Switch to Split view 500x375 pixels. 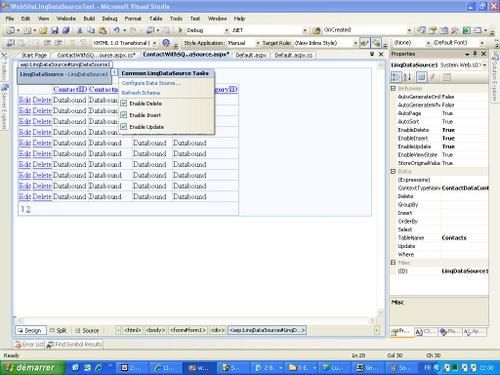tap(59, 330)
